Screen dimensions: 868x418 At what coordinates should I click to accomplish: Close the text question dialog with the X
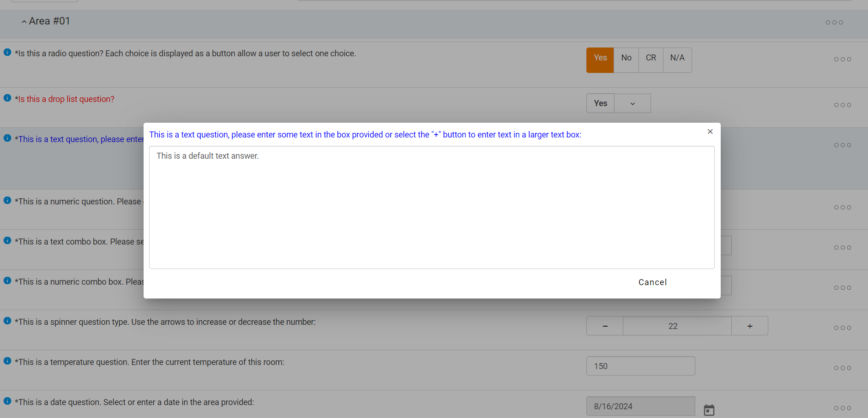click(x=710, y=131)
